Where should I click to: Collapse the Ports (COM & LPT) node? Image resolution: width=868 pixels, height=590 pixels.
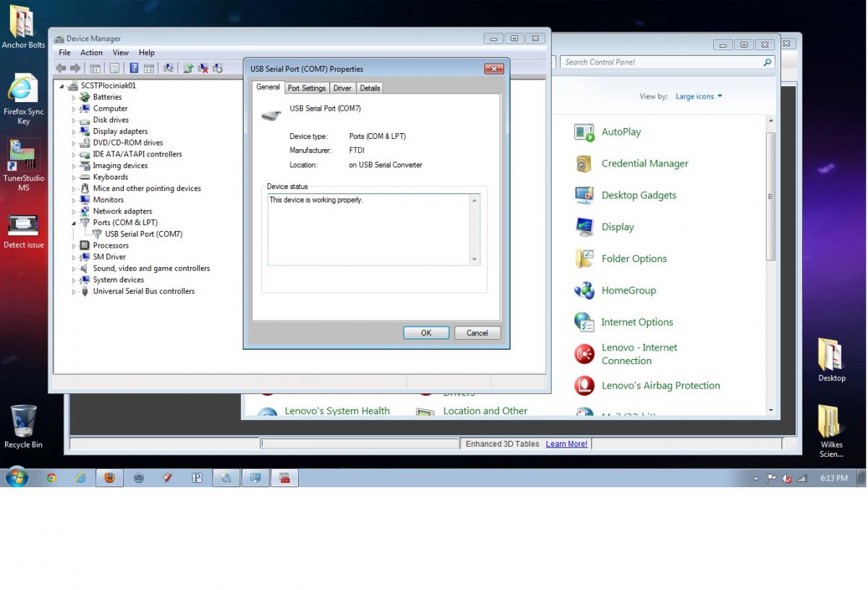point(74,223)
